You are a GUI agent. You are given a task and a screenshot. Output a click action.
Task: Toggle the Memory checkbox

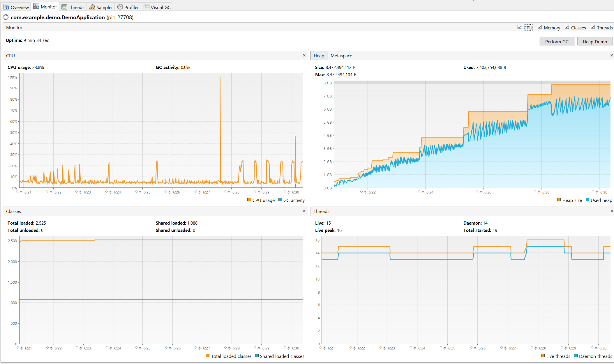click(x=539, y=27)
